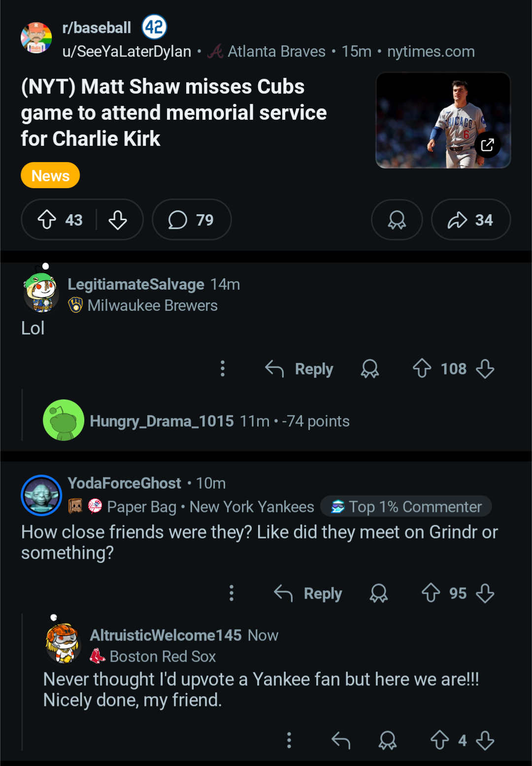Click reply arrow on AltruisticWelcome145's comment

pyautogui.click(x=341, y=740)
